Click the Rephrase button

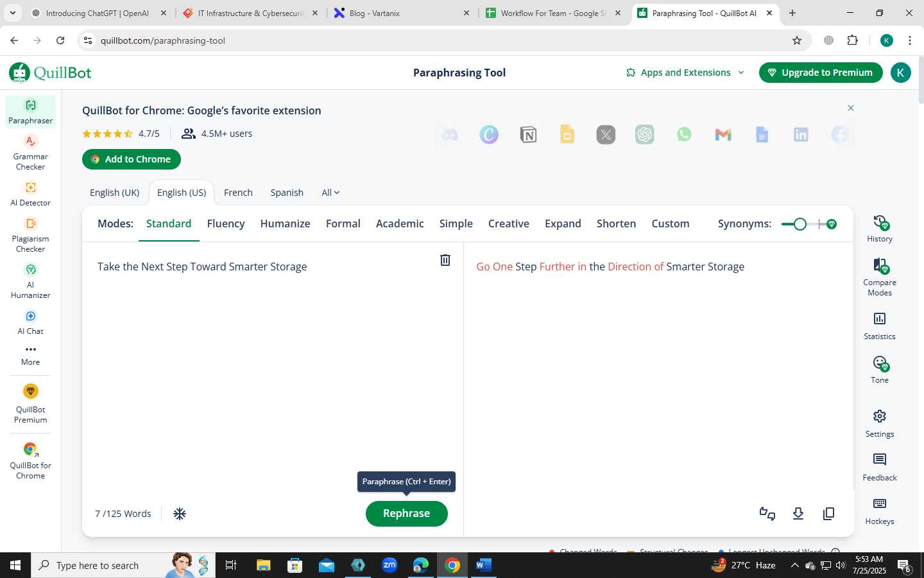point(407,514)
